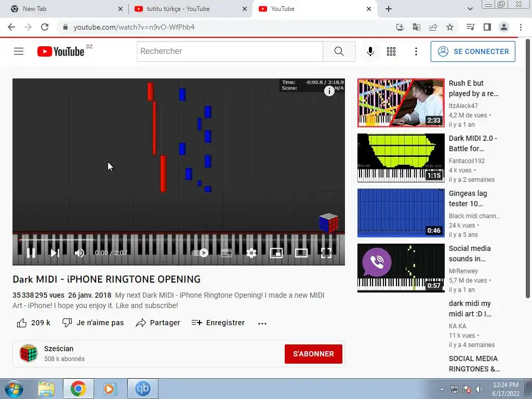
Task: Open File Explorer from taskbar
Action: click(46, 389)
